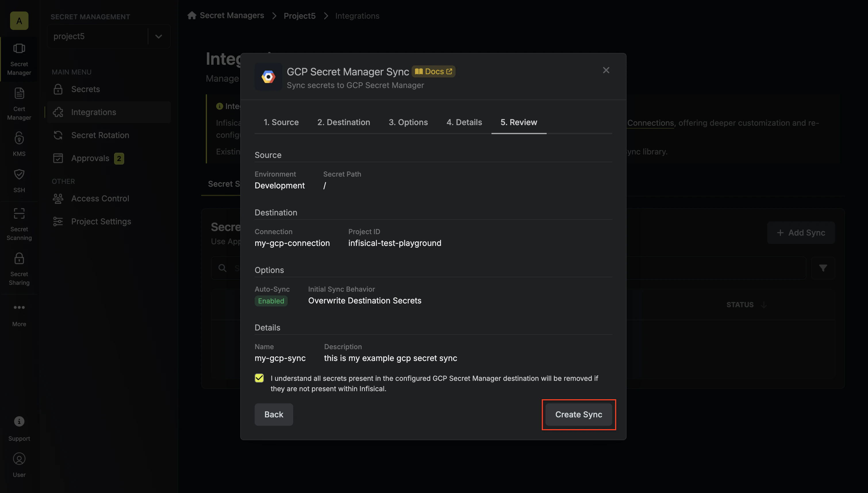Open Secrets in the main menu

109,89
